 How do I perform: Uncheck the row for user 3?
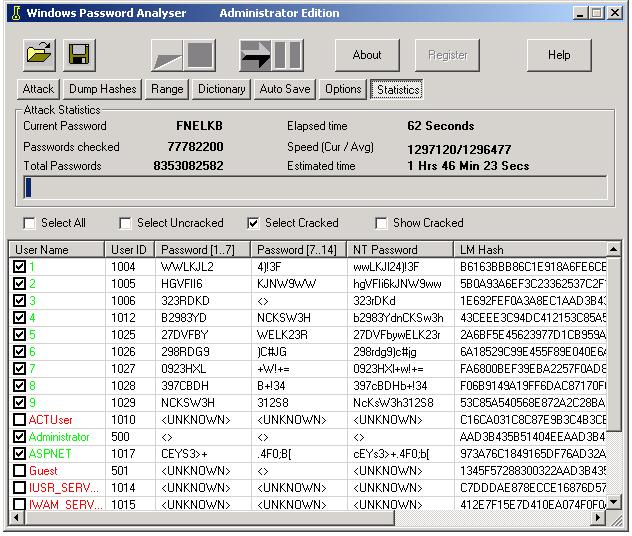[x=19, y=300]
